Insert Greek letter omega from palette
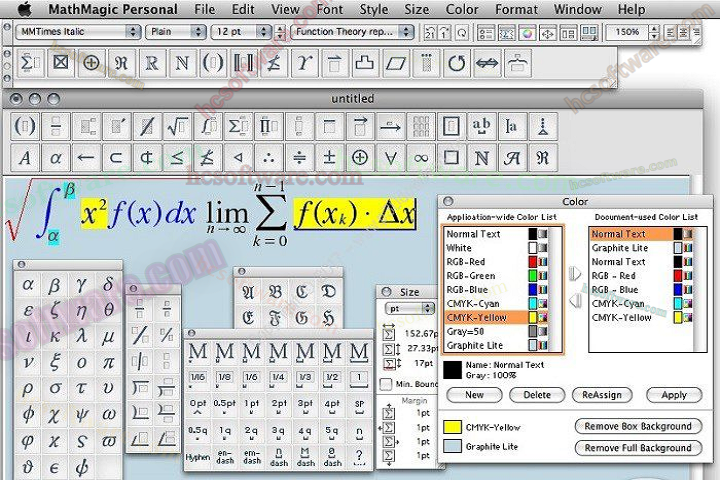The image size is (720, 480). [108, 414]
